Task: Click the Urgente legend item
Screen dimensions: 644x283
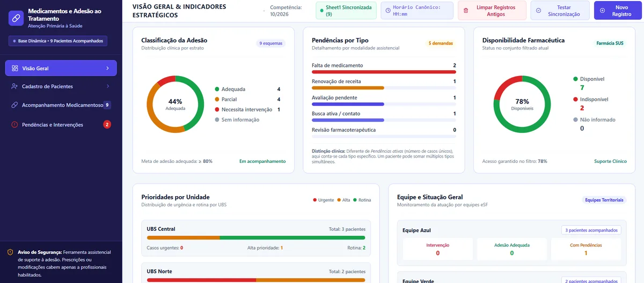Action: [x=324, y=200]
